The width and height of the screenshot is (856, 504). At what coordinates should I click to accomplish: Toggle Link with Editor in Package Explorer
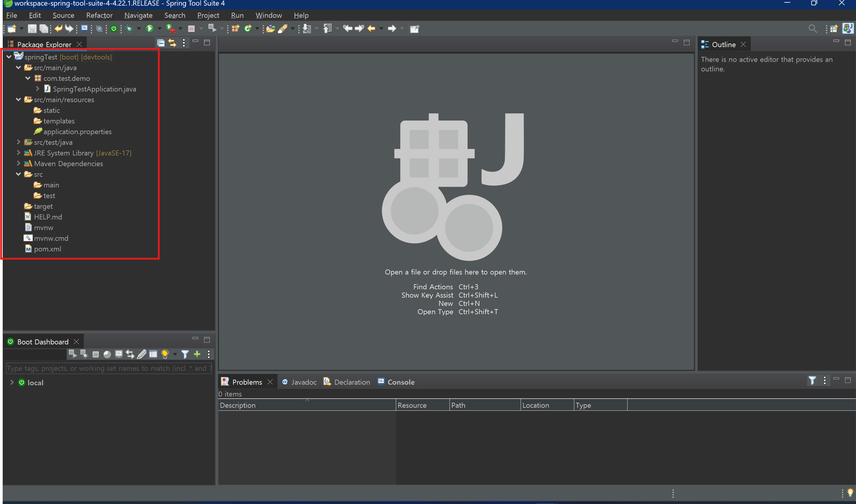pos(172,43)
